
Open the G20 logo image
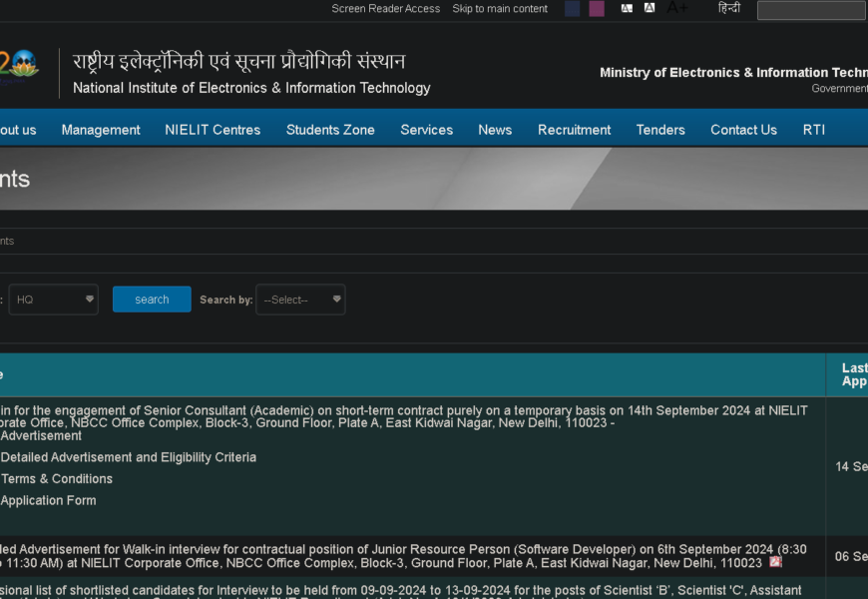[x=19, y=65]
